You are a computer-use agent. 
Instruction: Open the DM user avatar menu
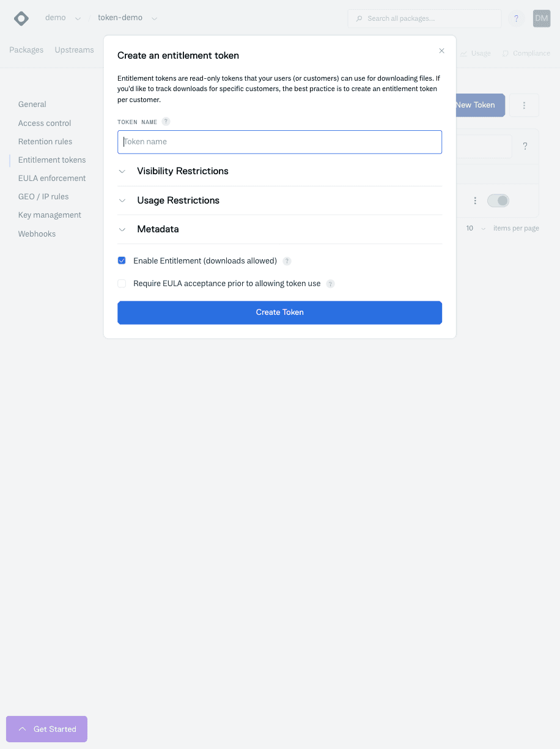[541, 18]
